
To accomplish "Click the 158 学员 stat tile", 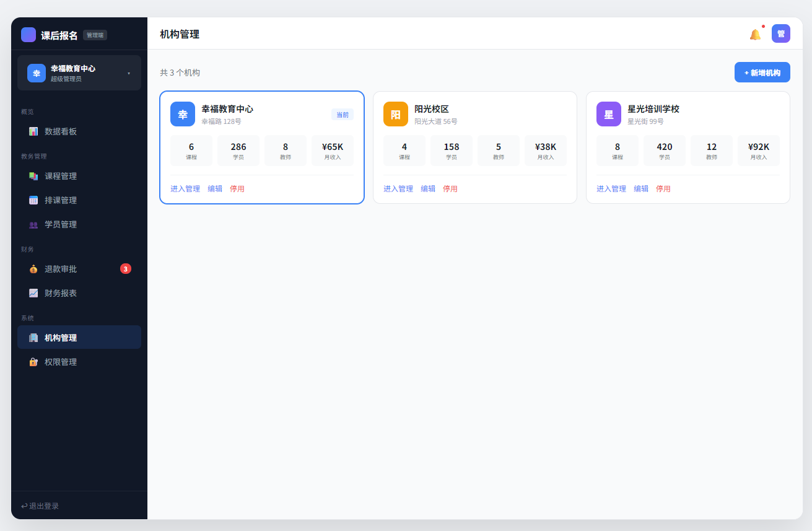I will coord(452,151).
